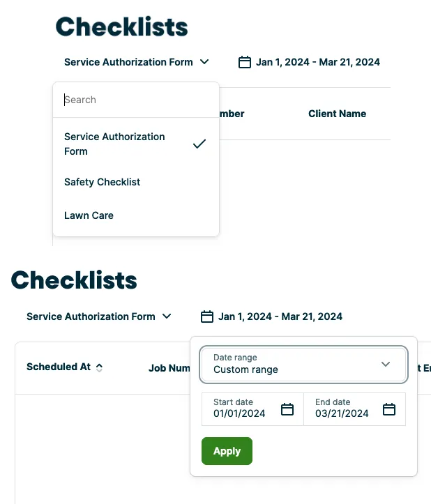Image resolution: width=431 pixels, height=504 pixels.
Task: Click the Start date field 01/01/2024
Action: click(x=252, y=409)
